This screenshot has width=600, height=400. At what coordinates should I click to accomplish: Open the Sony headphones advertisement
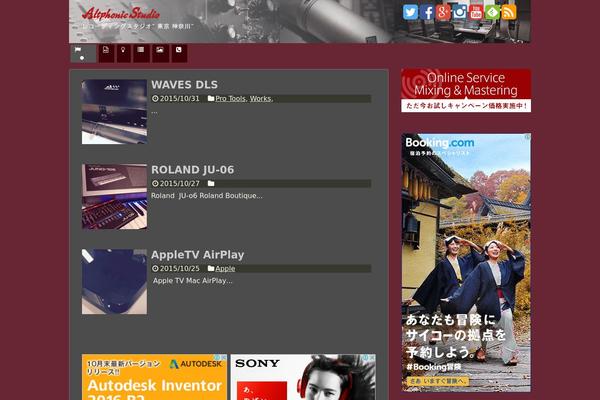[303, 377]
